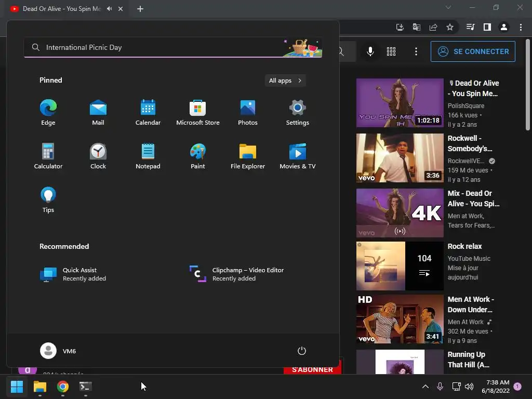Start YouTube voice search microphone
Screen dimensions: 532x399
tap(370, 51)
